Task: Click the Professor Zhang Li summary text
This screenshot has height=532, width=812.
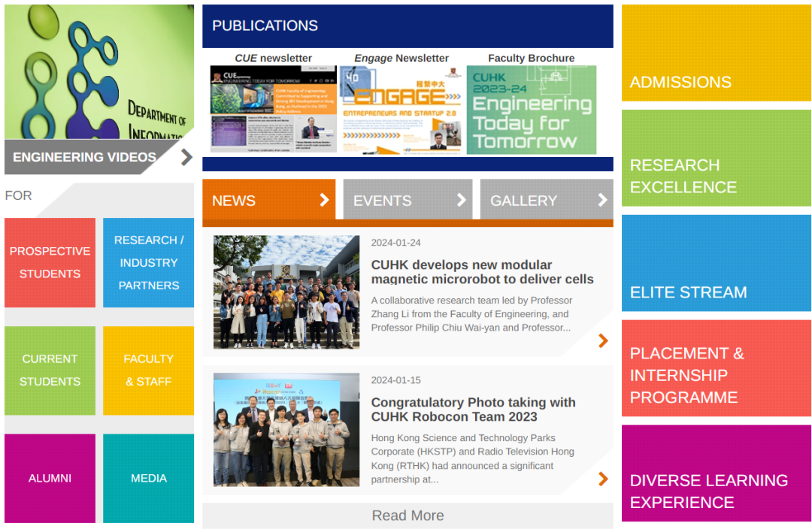Action: [x=471, y=313]
